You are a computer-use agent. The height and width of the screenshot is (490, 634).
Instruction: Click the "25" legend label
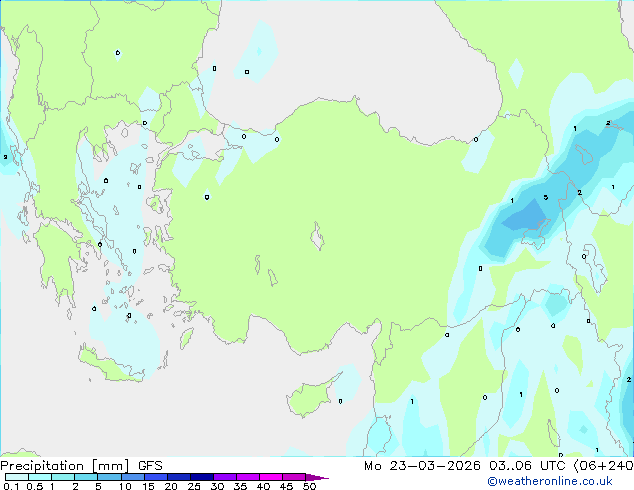pyautogui.click(x=194, y=486)
